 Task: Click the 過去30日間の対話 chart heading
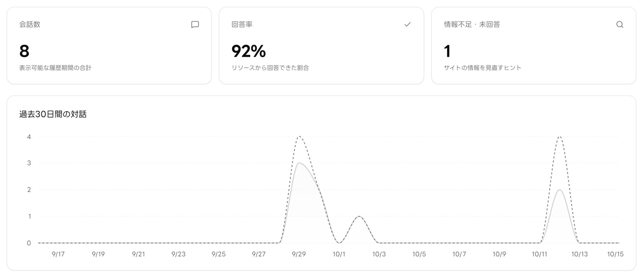[53, 114]
